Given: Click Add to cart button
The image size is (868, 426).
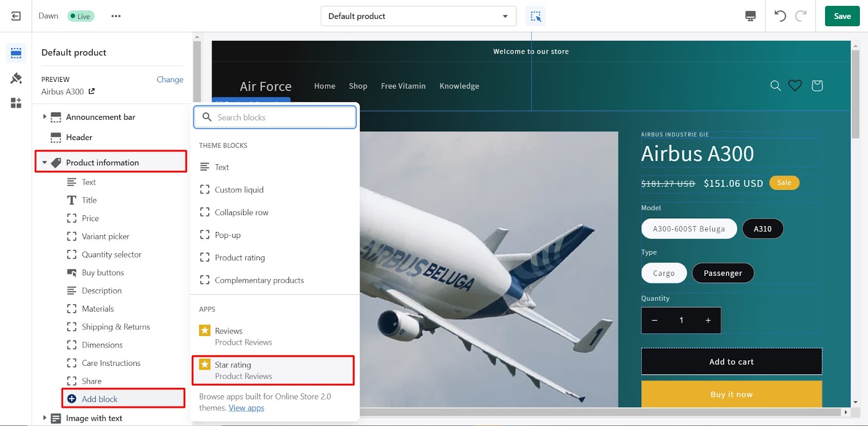Looking at the screenshot, I should (731, 362).
